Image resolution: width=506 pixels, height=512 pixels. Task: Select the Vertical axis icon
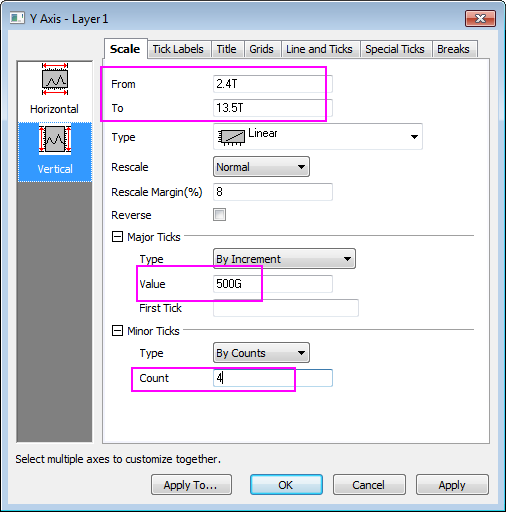click(55, 139)
